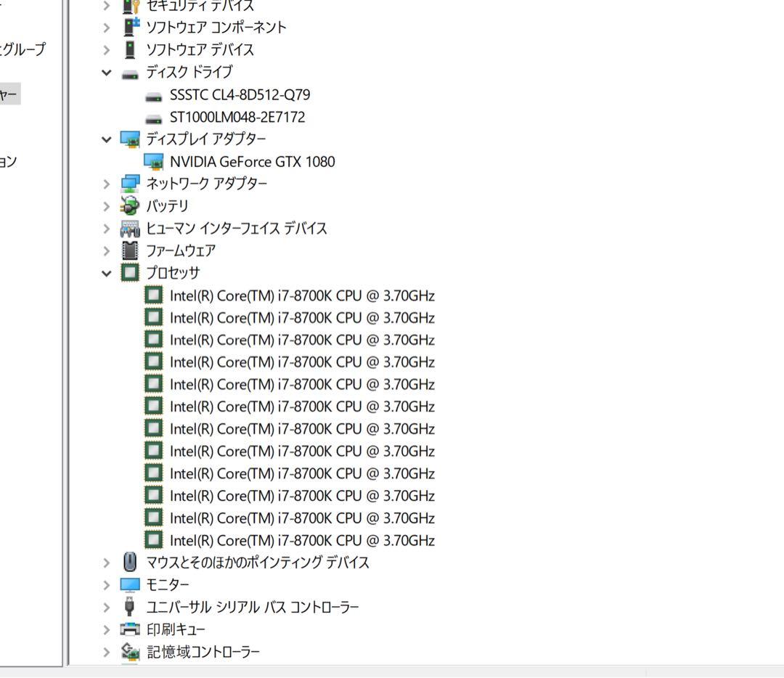Viewport: 784px width, 678px height.
Task: Collapse the プロセッサ category
Action: 107,273
